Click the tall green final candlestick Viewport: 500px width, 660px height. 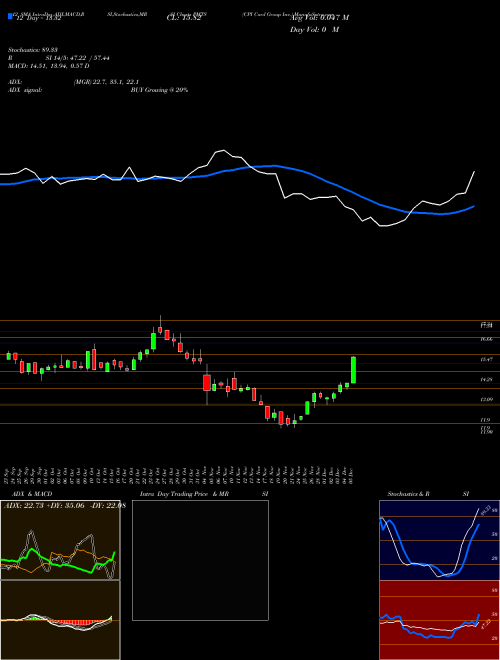click(354, 370)
